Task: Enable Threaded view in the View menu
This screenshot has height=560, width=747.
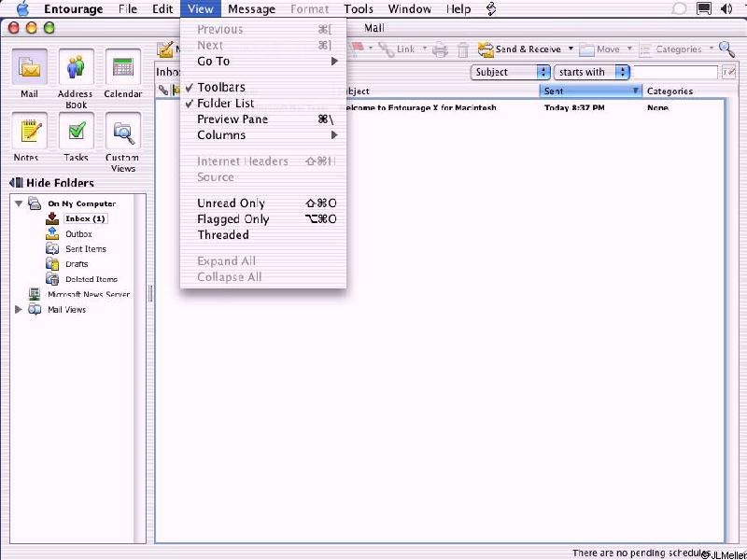Action: (263, 235)
